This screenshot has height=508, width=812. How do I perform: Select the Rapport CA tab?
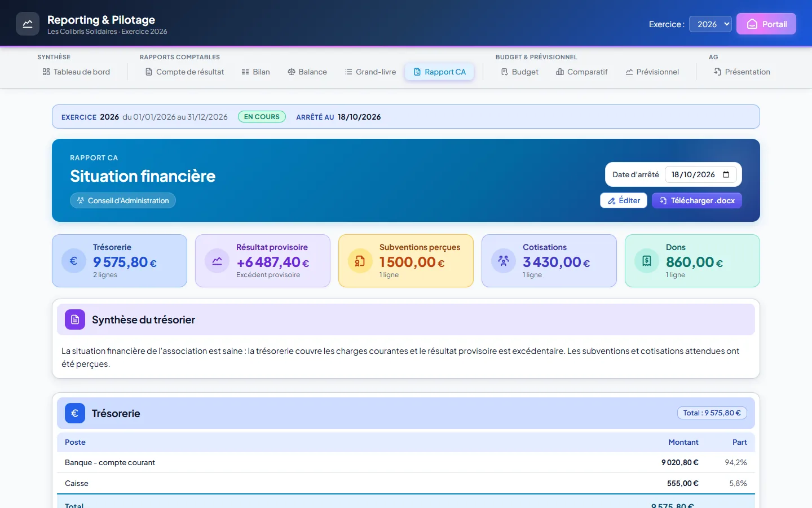(440, 72)
